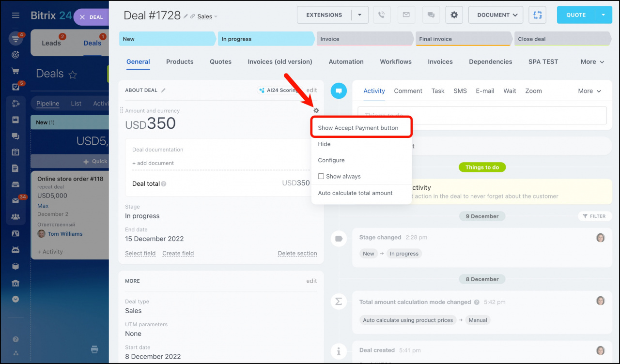Viewport: 620px width, 364px height.
Task: Open the help question mark icon
Action: [15, 339]
